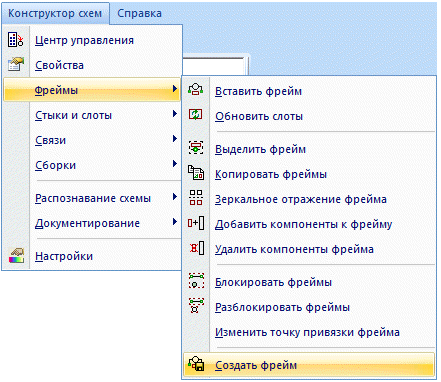Click the Свойства icon

[x=16, y=64]
